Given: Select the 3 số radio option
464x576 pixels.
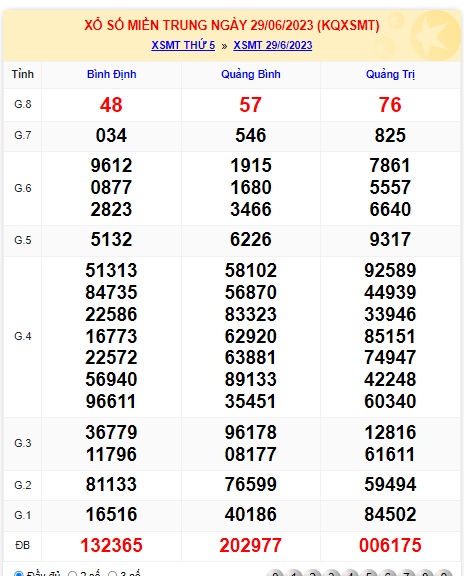Looking at the screenshot, I should coord(112,574).
